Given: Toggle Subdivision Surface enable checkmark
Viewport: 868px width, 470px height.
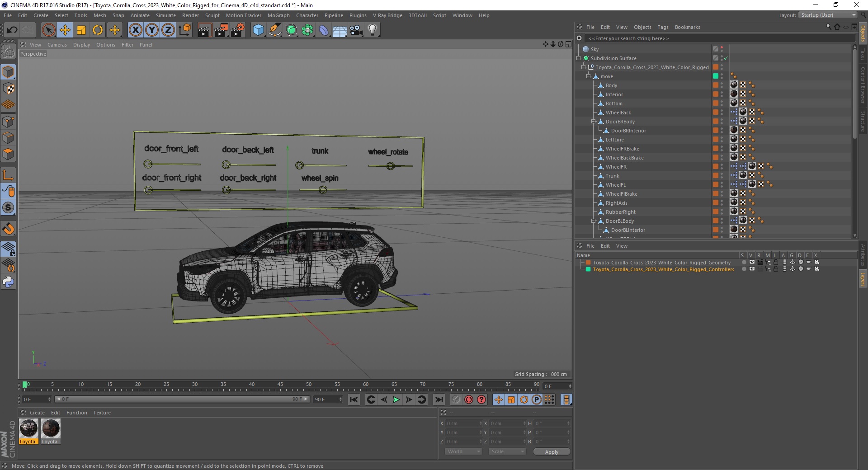Looking at the screenshot, I should (x=726, y=58).
